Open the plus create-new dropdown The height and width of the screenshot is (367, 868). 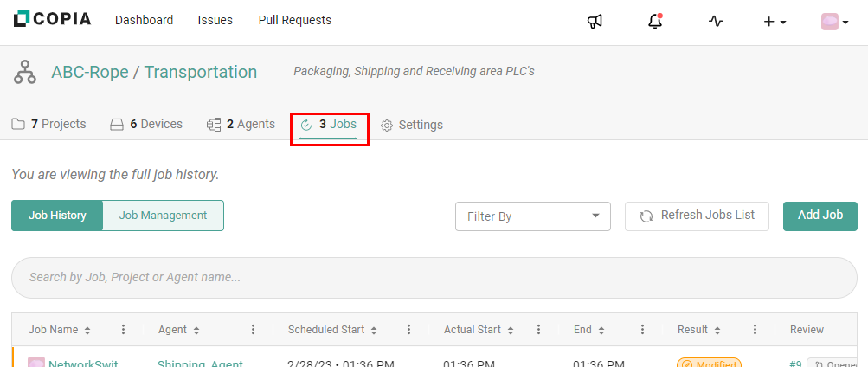774,22
